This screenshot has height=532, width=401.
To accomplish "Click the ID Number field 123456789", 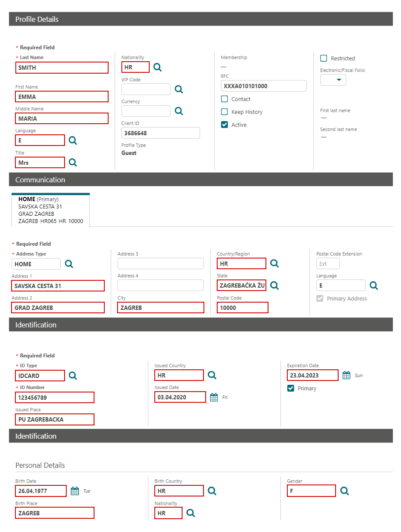I will click(x=55, y=398).
